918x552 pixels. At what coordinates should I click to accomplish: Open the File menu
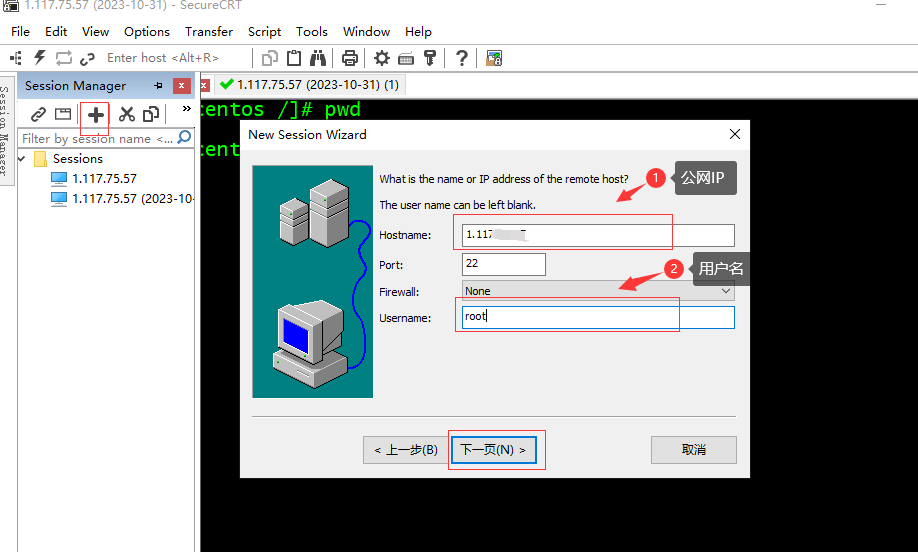[x=20, y=32]
